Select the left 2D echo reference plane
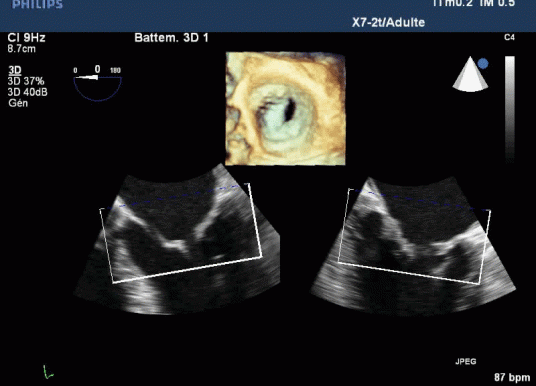Viewport: 536px width, 386px height. pos(177,239)
